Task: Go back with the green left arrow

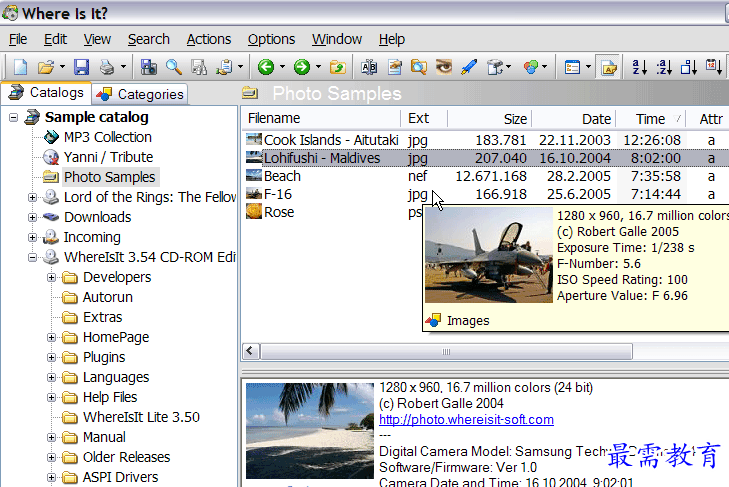Action: (x=266, y=67)
